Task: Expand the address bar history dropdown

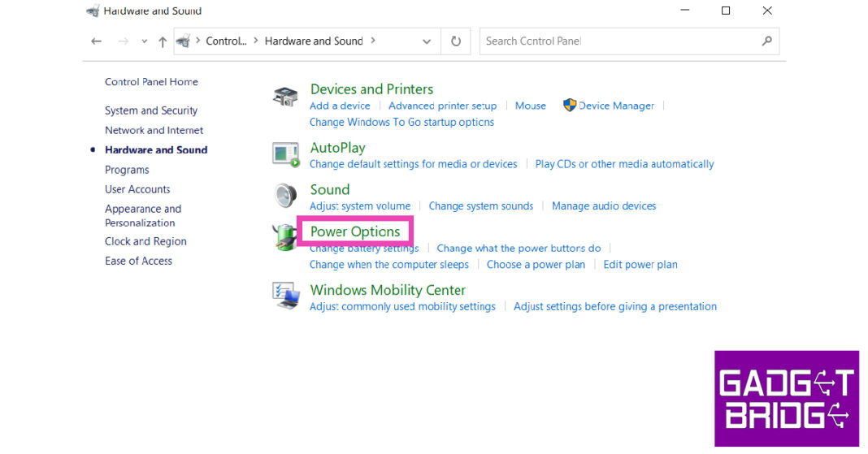Action: [427, 41]
